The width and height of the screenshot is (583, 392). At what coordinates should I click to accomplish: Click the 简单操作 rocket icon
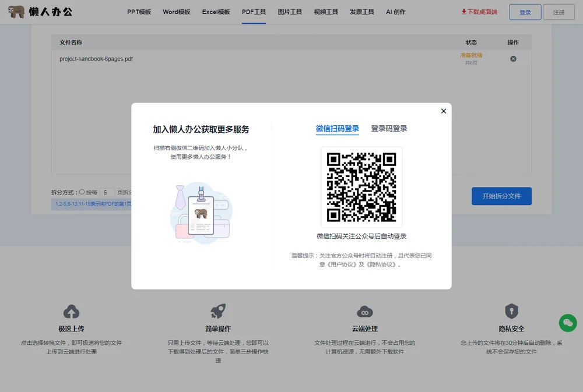[218, 311]
